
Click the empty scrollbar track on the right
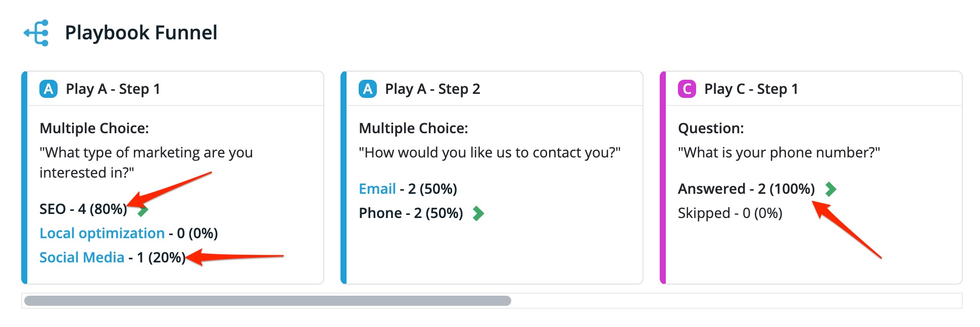coord(737,301)
